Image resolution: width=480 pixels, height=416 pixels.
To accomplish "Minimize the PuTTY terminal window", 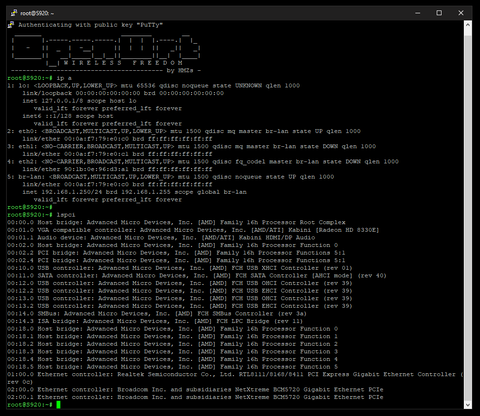I will (x=418, y=13).
